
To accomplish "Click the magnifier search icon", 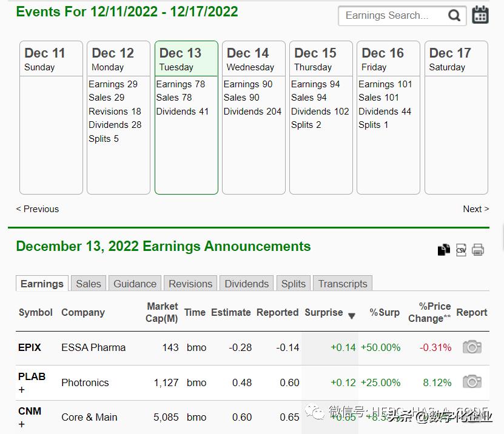I will (454, 16).
